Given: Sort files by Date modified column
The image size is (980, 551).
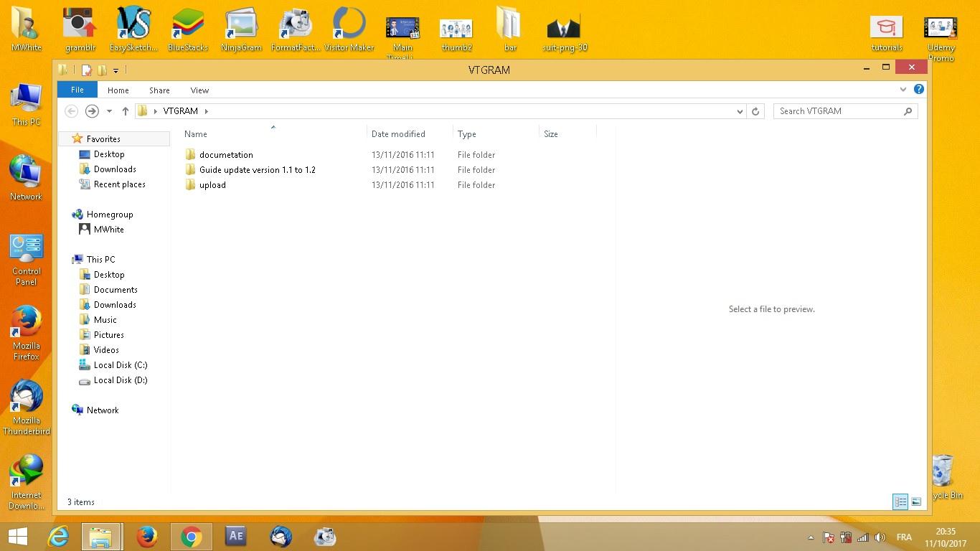Looking at the screenshot, I should point(398,134).
